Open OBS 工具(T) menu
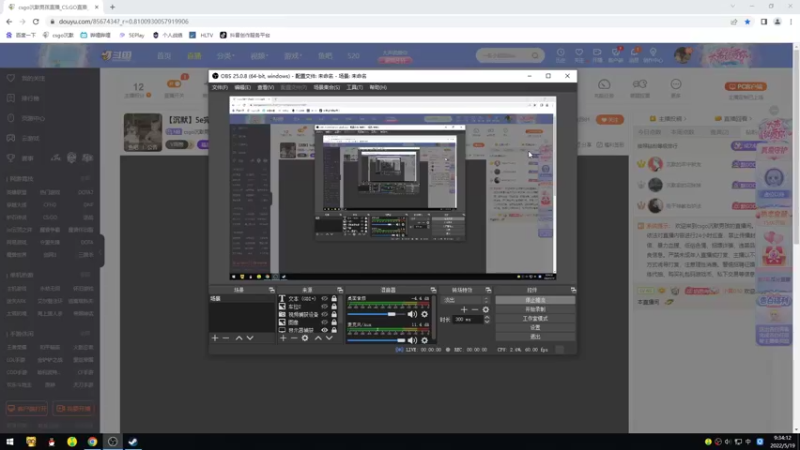Screen dimensions: 800x450 355,87
